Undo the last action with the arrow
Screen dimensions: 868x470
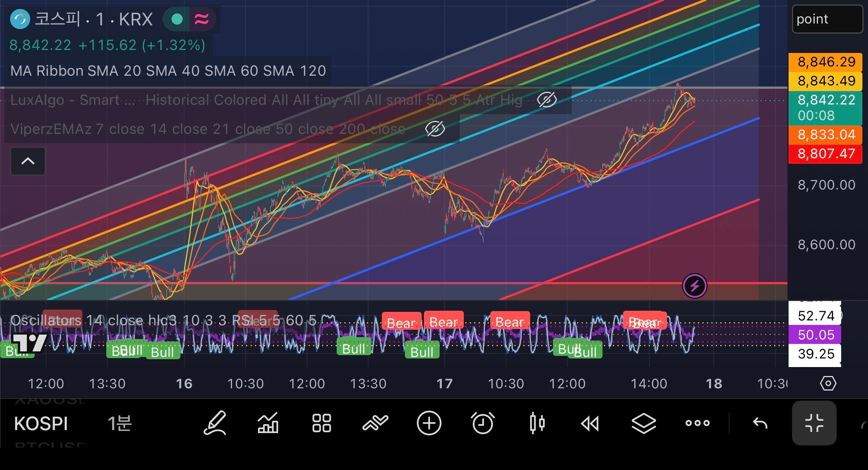[x=760, y=423]
